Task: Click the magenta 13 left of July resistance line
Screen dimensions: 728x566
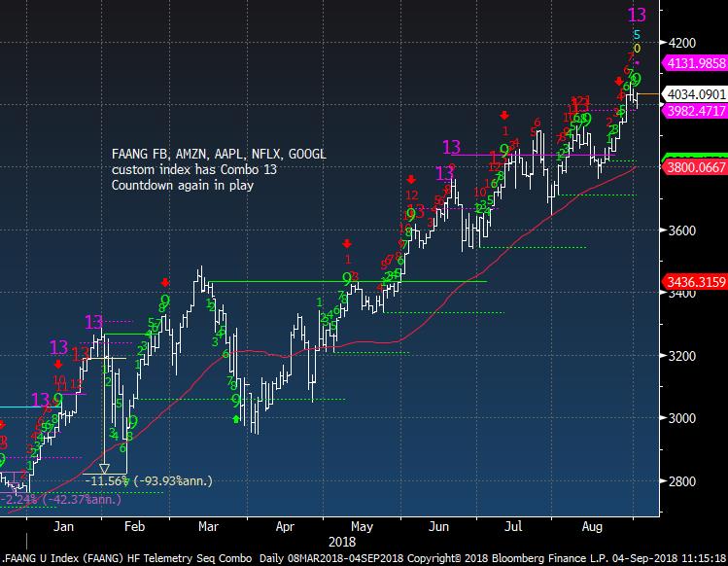Action: [x=451, y=147]
